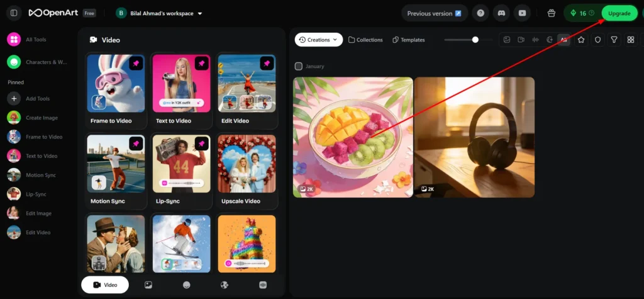Viewport: 644px width, 299px height.
Task: Open Characters & W... in the sidebar
Action: coord(37,62)
